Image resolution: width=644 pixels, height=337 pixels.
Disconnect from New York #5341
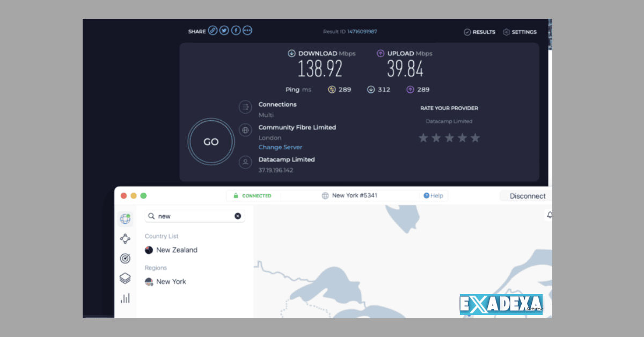click(528, 195)
